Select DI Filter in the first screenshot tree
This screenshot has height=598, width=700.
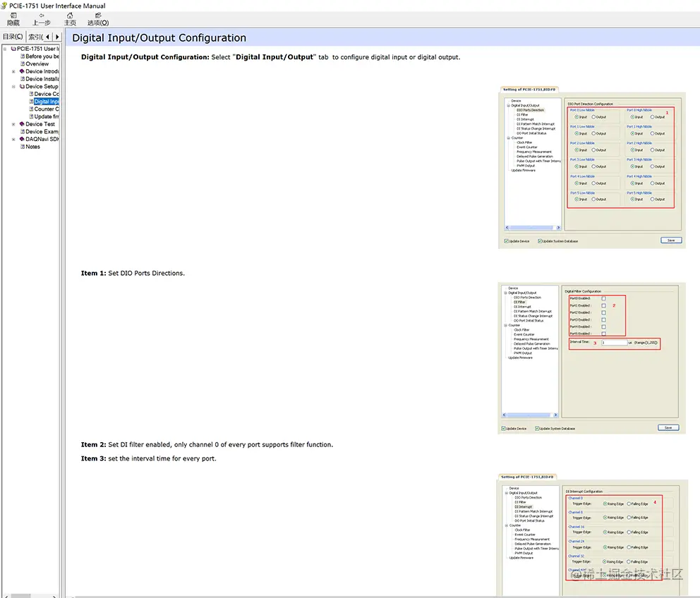[x=522, y=115]
